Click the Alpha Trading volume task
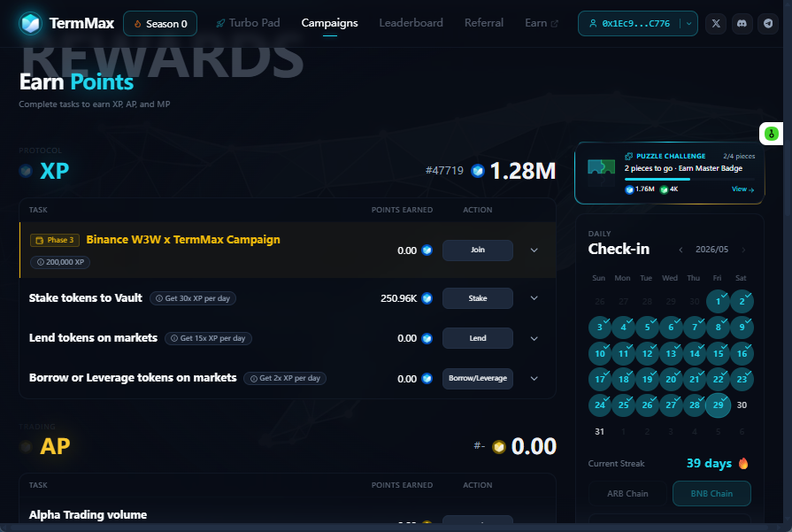The width and height of the screenshot is (792, 532). pos(88,515)
